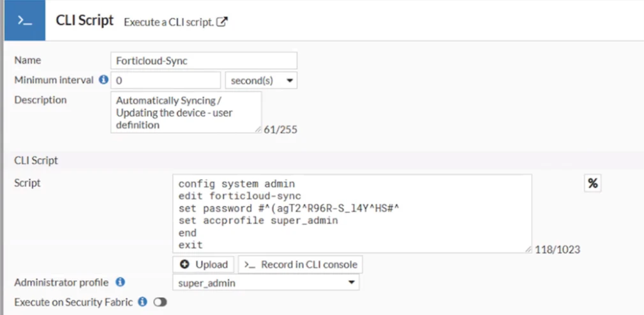Image resolution: width=644 pixels, height=315 pixels.
Task: Click the info icon next to Minimum interval
Action: pyautogui.click(x=103, y=80)
